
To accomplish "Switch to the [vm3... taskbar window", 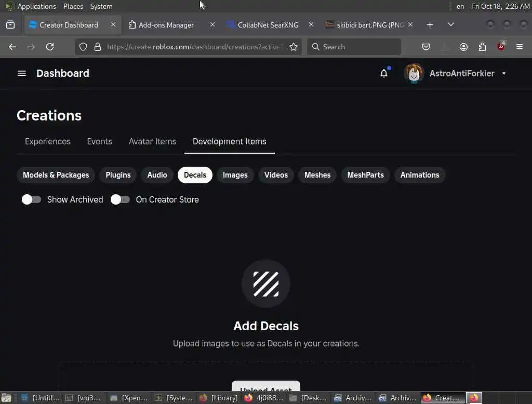I will pyautogui.click(x=84, y=398).
